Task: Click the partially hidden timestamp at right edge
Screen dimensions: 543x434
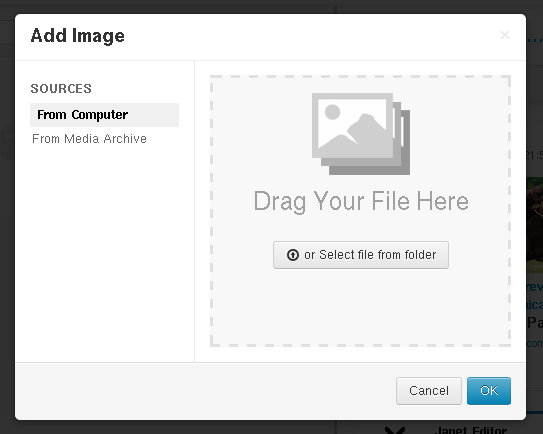Action: (x=534, y=155)
